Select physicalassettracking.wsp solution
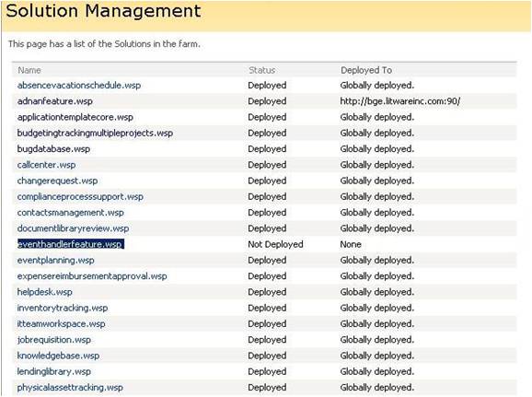 (x=70, y=388)
